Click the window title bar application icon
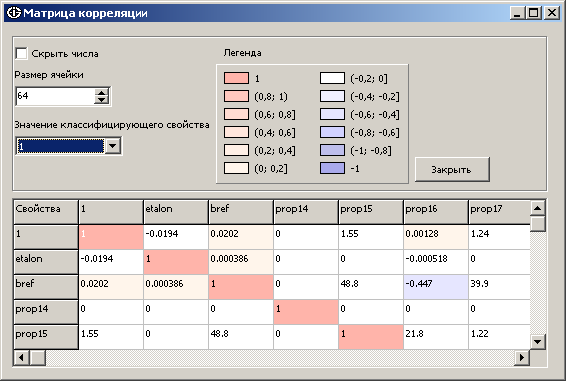 14,13
